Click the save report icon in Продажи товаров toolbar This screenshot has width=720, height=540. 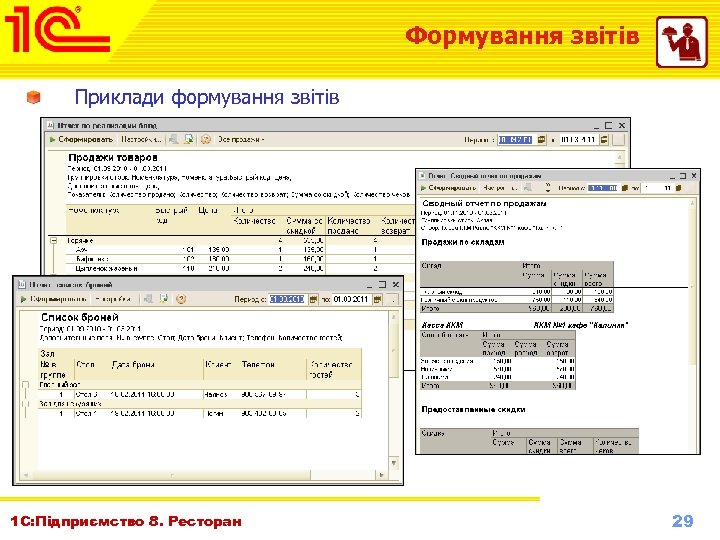[189, 140]
